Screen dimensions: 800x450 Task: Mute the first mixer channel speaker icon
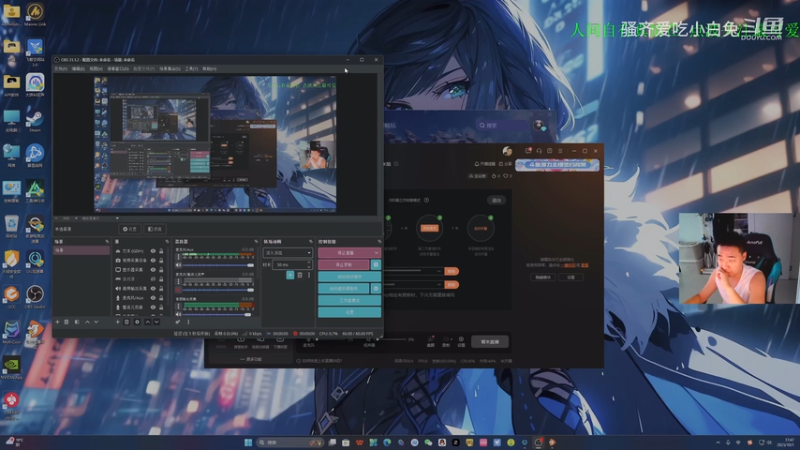pyautogui.click(x=178, y=265)
